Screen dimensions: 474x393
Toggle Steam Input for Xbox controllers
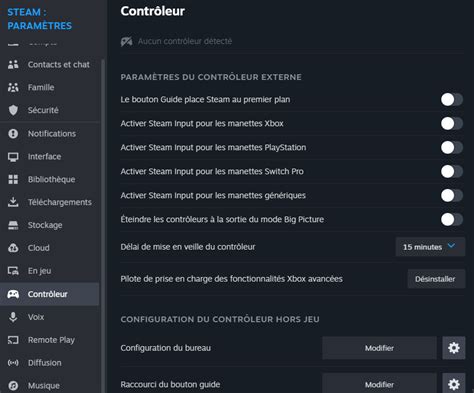pos(452,123)
